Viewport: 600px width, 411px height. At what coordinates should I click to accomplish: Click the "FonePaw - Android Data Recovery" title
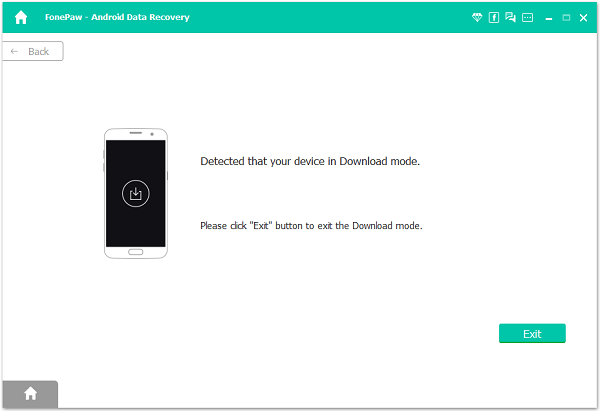[117, 17]
